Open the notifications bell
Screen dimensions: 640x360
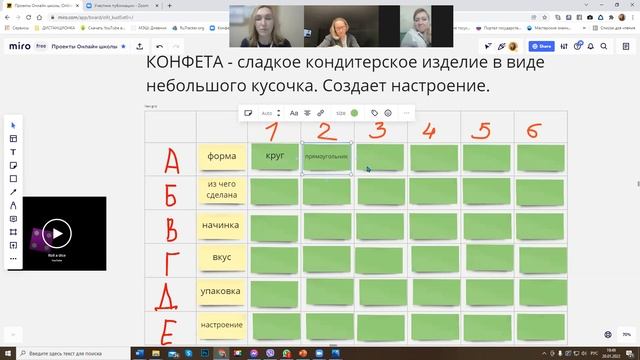click(591, 47)
